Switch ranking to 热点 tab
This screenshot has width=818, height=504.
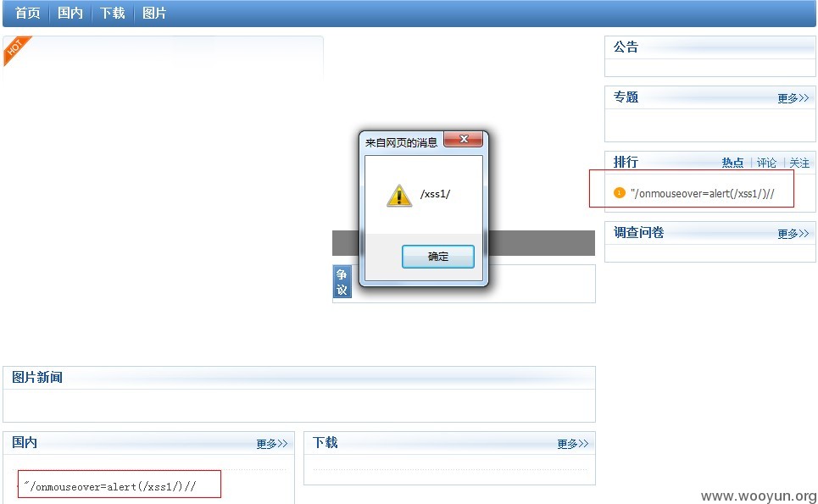(x=732, y=163)
